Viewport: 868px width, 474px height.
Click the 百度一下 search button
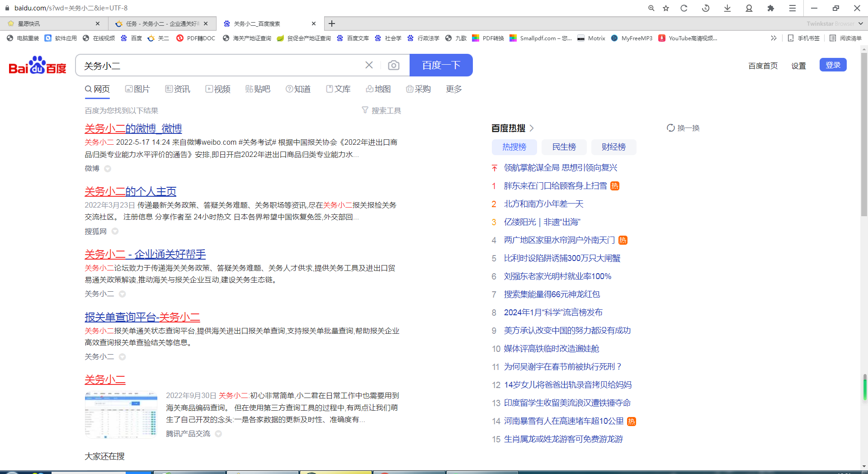(441, 65)
